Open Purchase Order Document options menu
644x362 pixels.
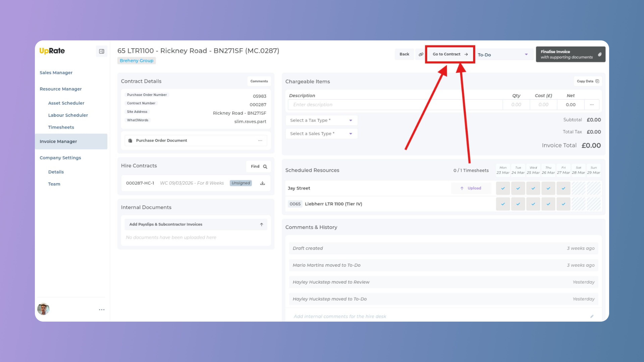pos(260,140)
